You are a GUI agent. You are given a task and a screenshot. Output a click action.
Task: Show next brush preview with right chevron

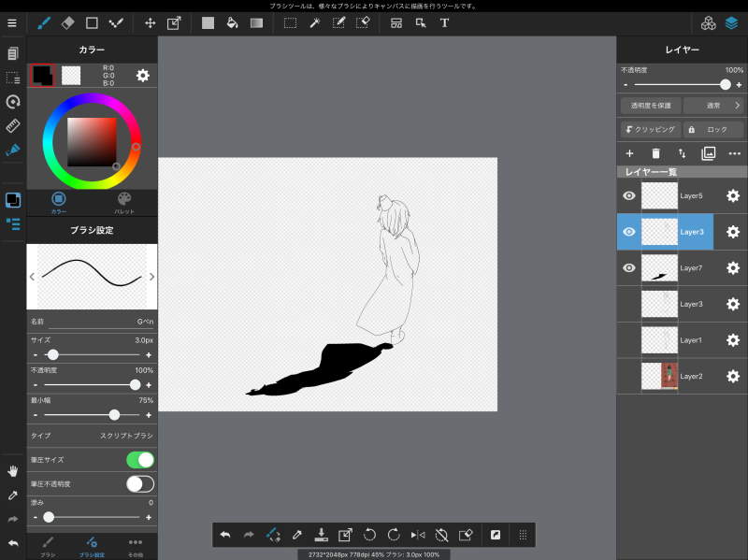point(151,277)
